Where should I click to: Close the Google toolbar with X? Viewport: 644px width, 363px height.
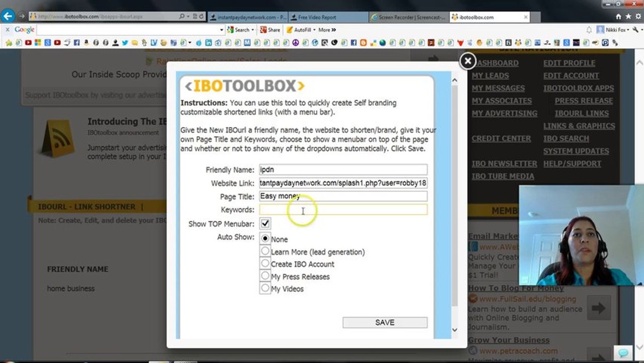8,30
